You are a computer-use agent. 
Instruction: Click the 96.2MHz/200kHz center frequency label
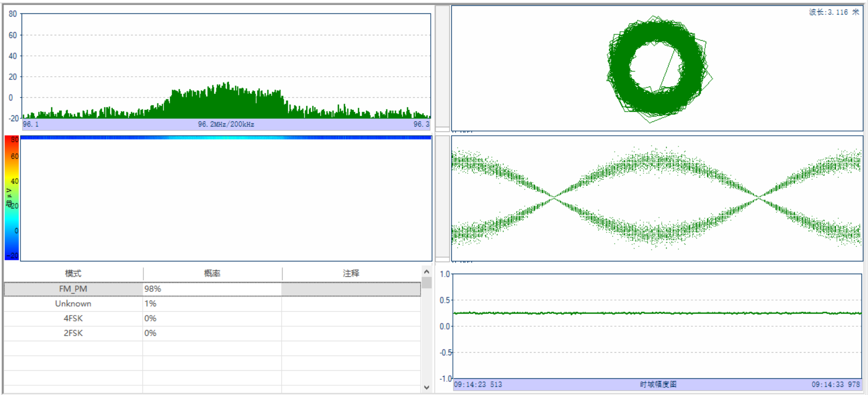226,125
